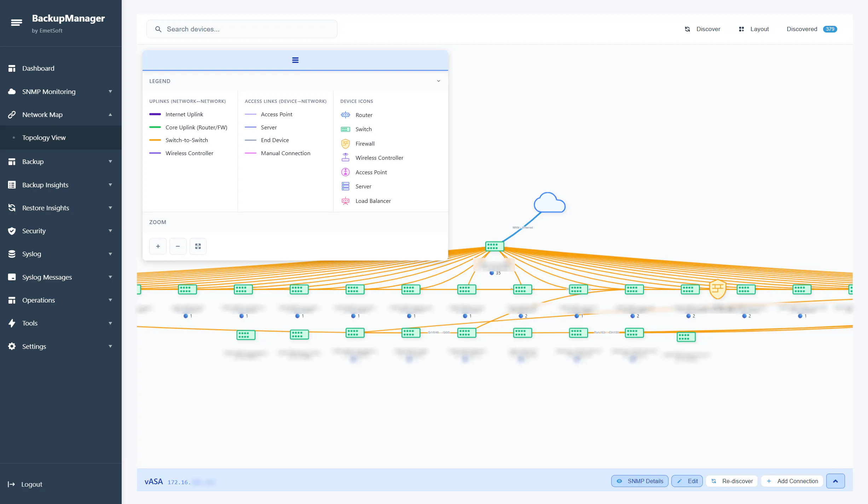The height and width of the screenshot is (504, 868).
Task: Click the Settings gear icon
Action: click(x=12, y=346)
